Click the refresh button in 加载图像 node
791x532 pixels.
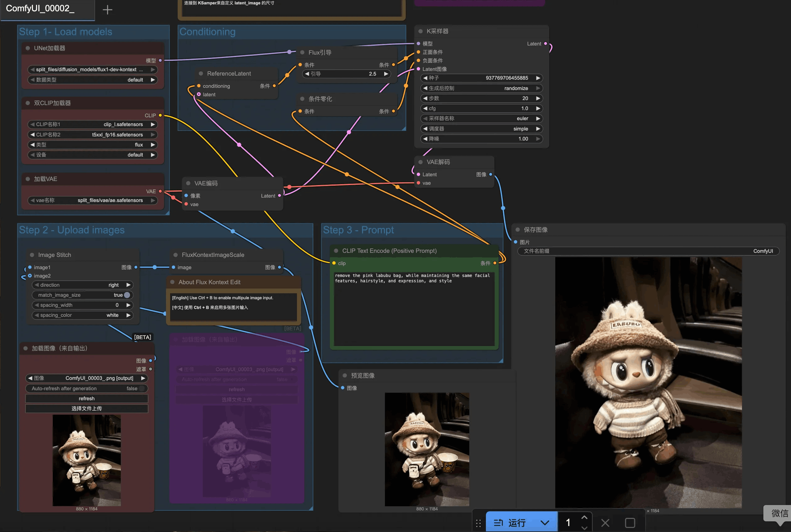pyautogui.click(x=87, y=398)
